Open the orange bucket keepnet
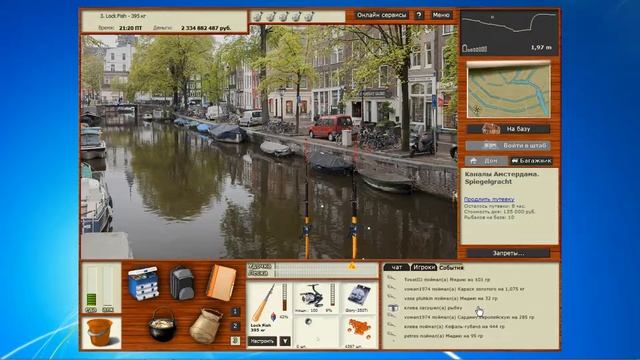This screenshot has height=360, width=640. click(100, 333)
